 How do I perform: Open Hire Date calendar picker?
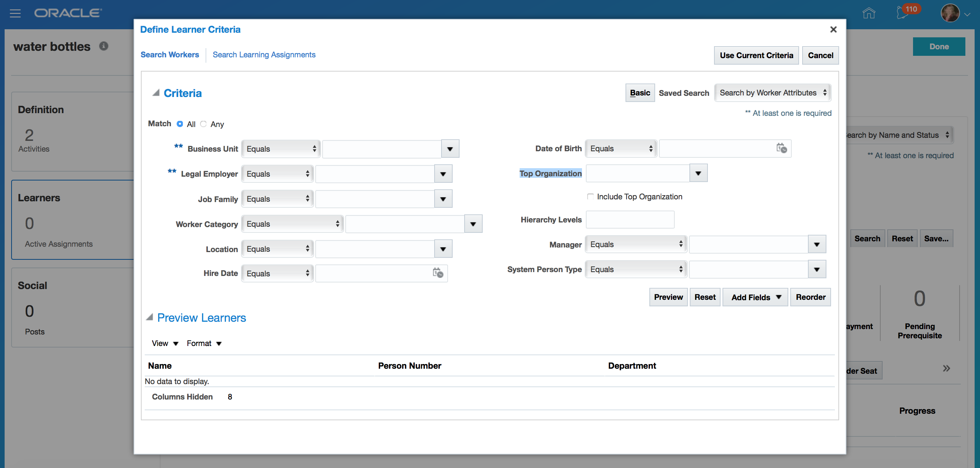[438, 273]
